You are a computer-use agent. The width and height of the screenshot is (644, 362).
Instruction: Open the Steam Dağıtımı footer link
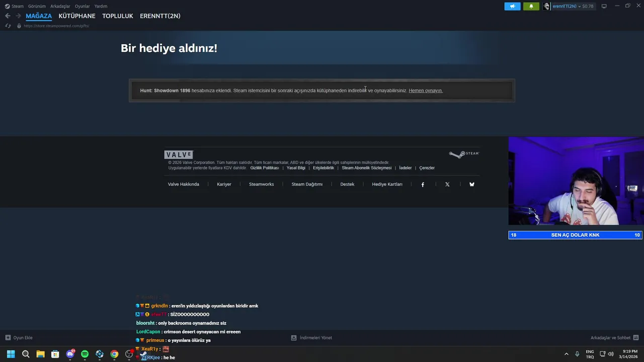pos(307,184)
